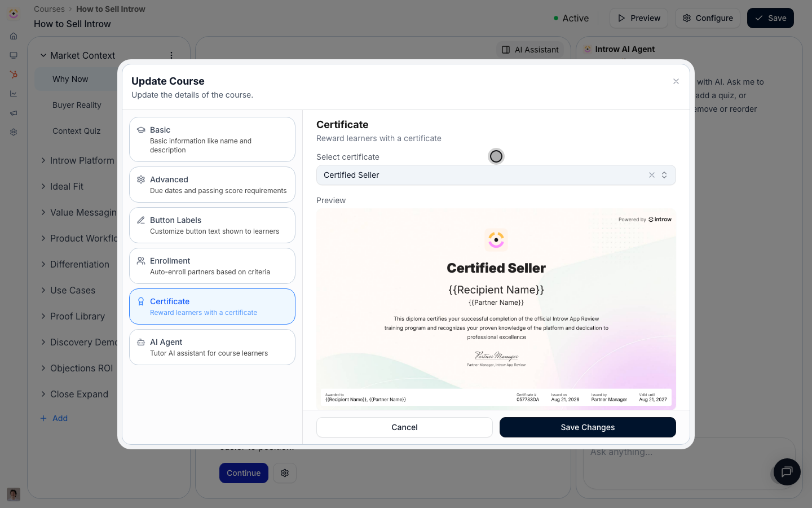This screenshot has width=812, height=508.
Task: Click the user avatar at bottom left
Action: 14,494
